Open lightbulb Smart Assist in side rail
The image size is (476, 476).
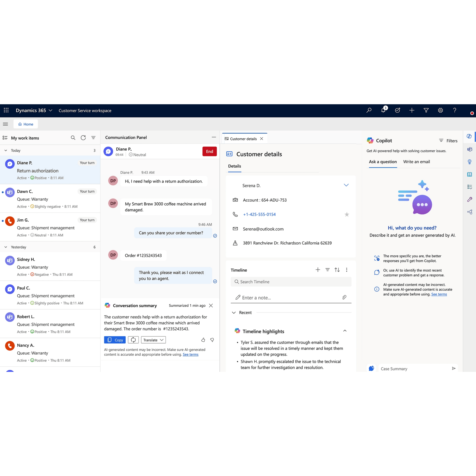(x=470, y=162)
